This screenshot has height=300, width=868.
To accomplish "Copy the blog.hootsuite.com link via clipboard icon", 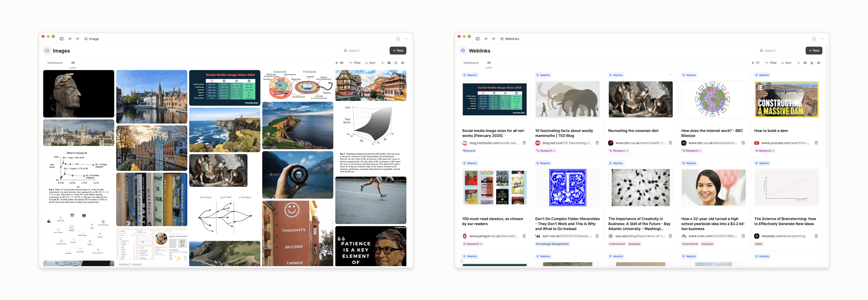I will [x=524, y=143].
